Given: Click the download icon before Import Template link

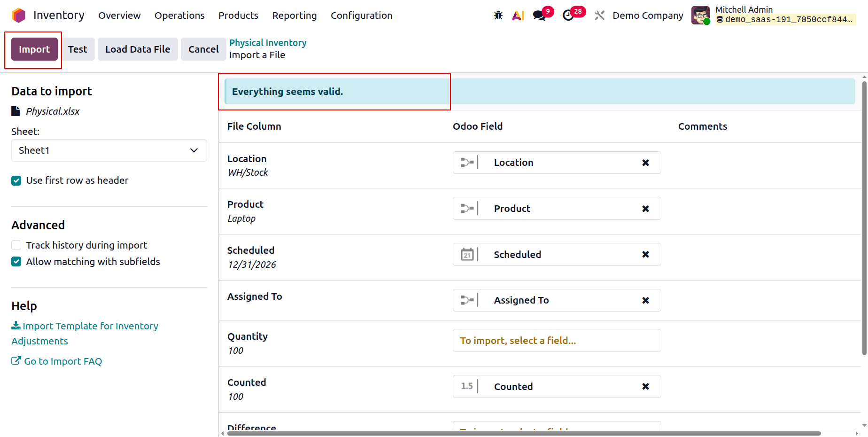Looking at the screenshot, I should (15, 325).
